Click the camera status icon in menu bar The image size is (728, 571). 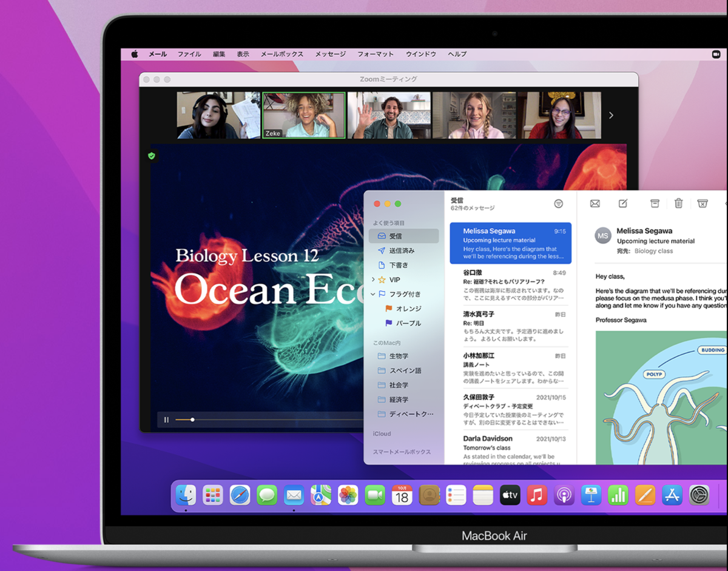(x=716, y=54)
